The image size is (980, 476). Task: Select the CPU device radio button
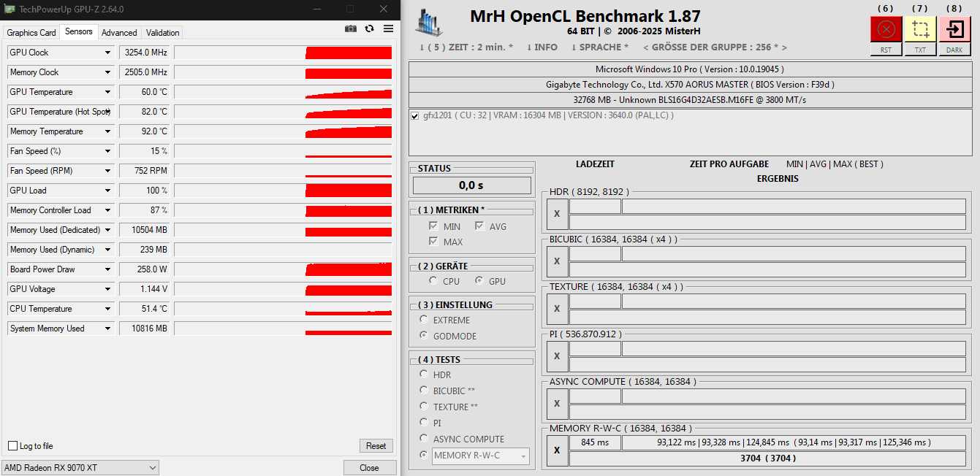433,280
